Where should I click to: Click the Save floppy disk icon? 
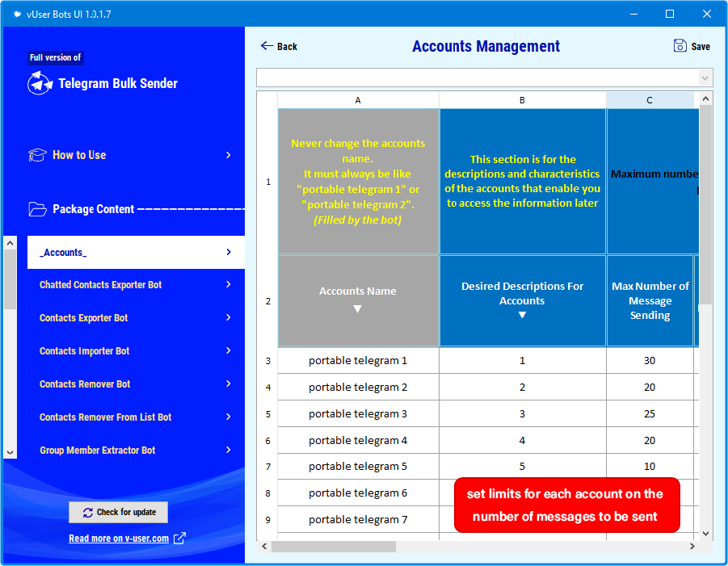680,45
